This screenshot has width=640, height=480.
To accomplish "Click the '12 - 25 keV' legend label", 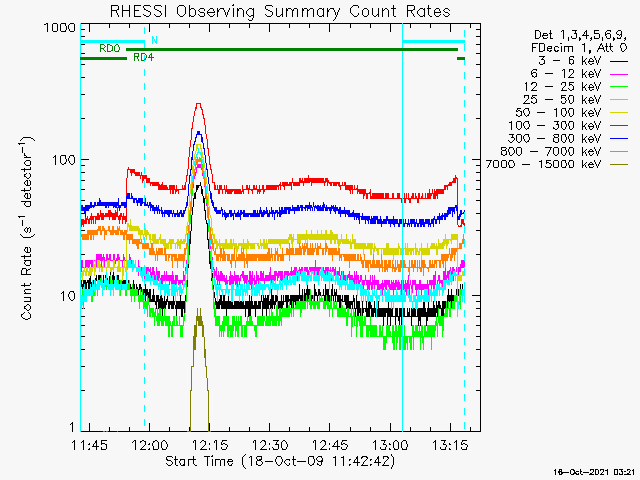I will [x=562, y=87].
